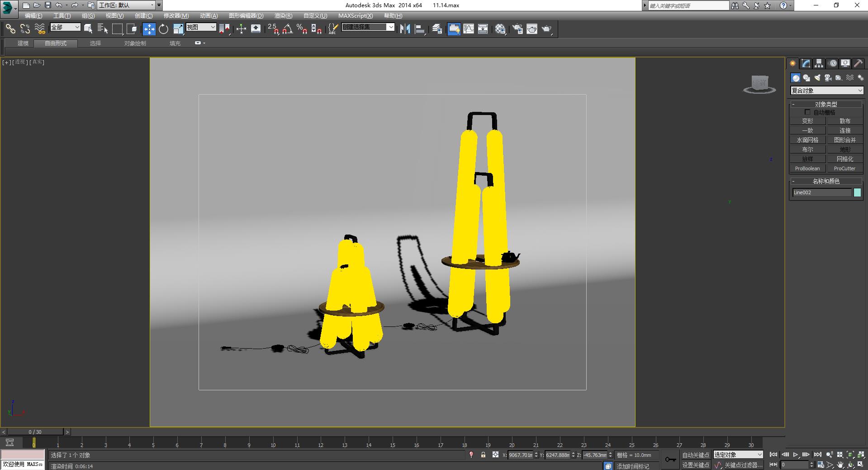The width and height of the screenshot is (868, 470).
Task: Open the Material Editor
Action: click(x=501, y=29)
